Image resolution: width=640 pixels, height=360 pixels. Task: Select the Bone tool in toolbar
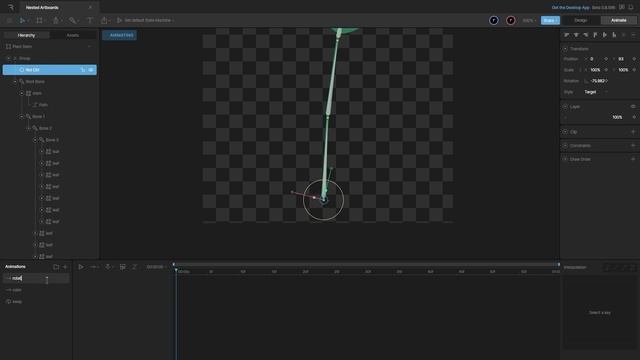click(72, 20)
